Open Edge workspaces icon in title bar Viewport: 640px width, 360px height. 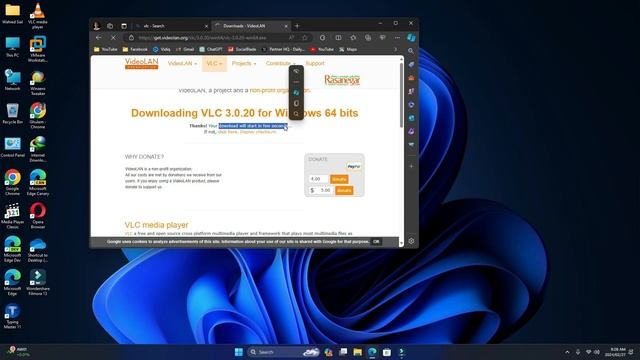coord(110,26)
